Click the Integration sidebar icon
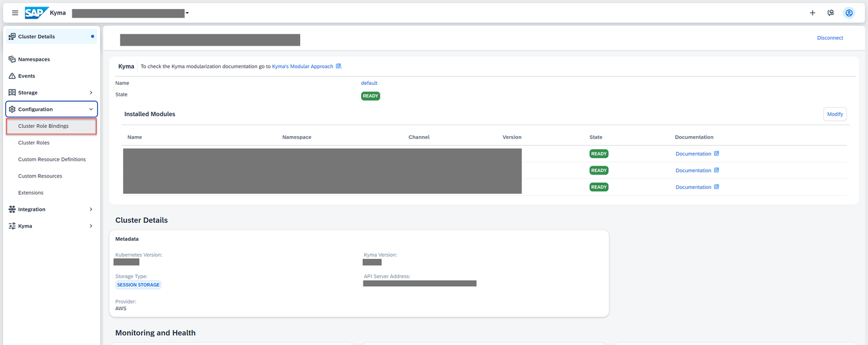 click(x=12, y=210)
